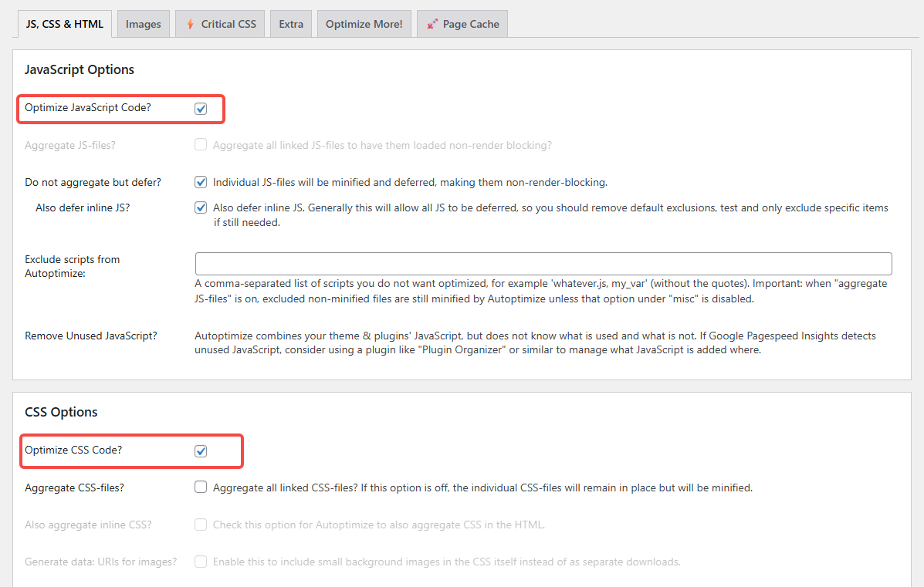Click the disabled 'Also aggregate inline CSS' checkbox
The height and width of the screenshot is (587, 924).
click(x=201, y=525)
